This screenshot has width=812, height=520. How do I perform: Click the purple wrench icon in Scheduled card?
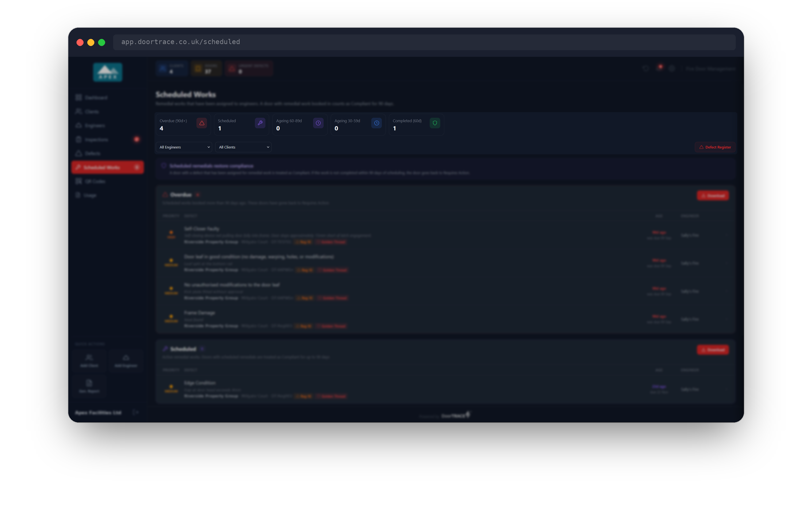coord(260,123)
